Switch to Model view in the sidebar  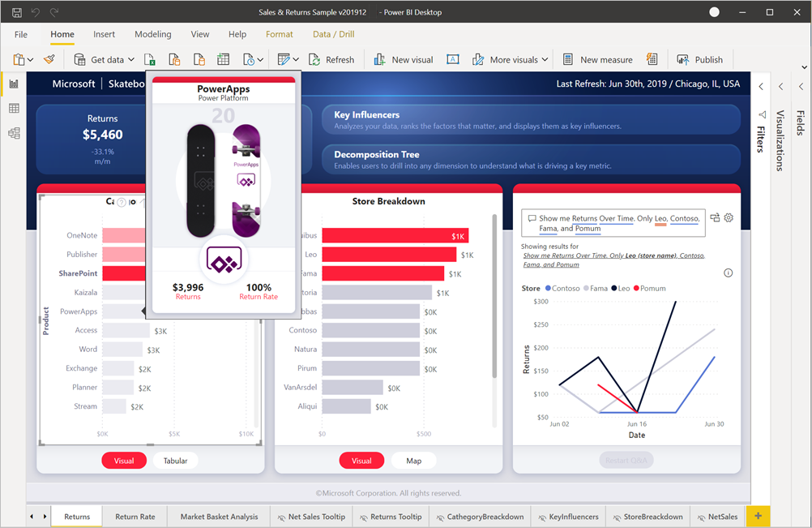click(13, 132)
